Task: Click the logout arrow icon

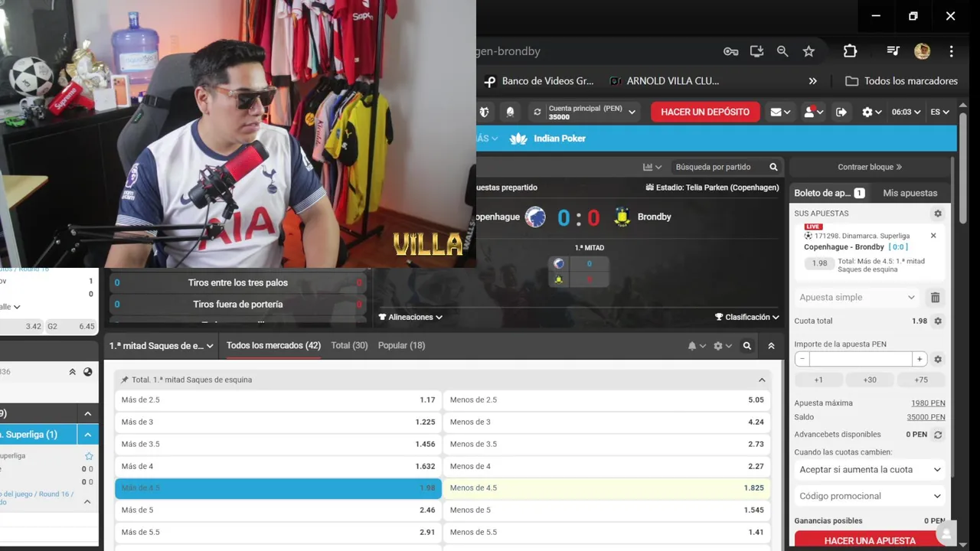Action: pos(841,112)
